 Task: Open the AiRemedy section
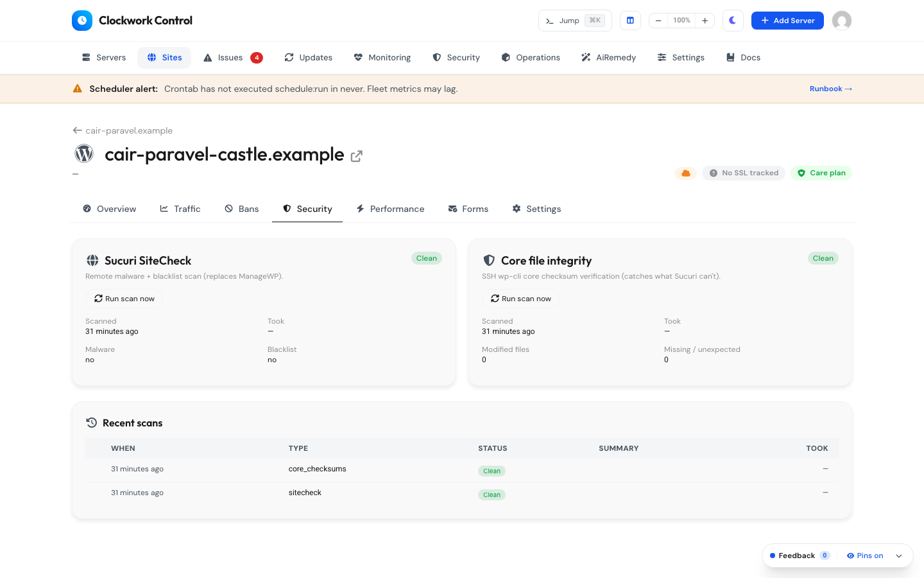coord(608,58)
